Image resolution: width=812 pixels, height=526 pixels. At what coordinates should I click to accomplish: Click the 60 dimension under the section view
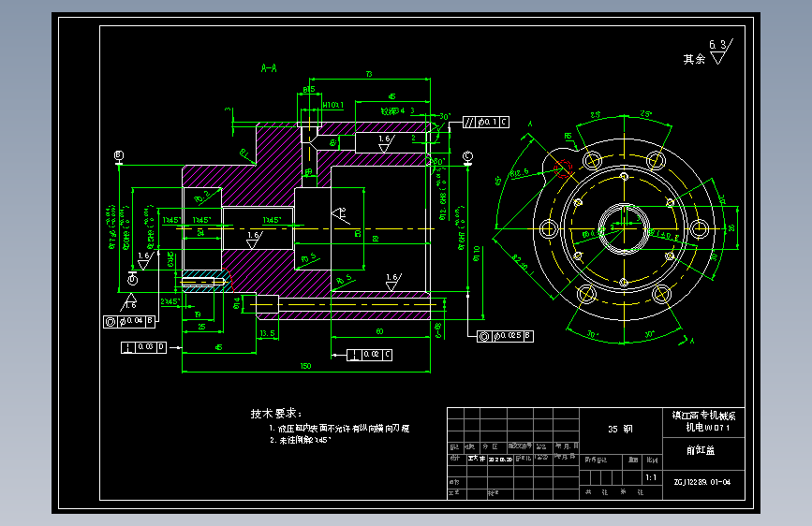379,331
